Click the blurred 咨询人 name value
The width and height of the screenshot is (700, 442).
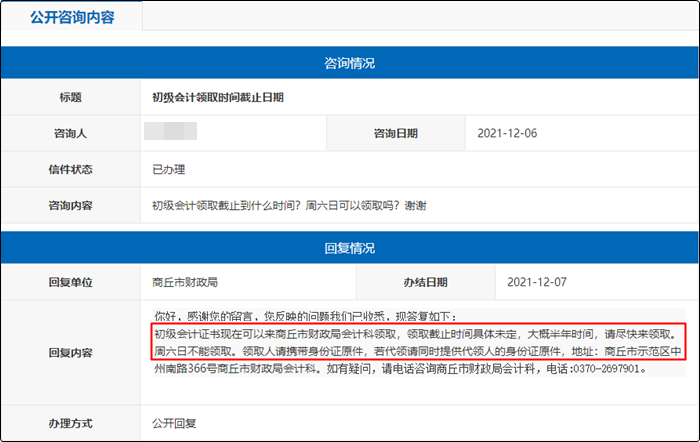point(171,131)
